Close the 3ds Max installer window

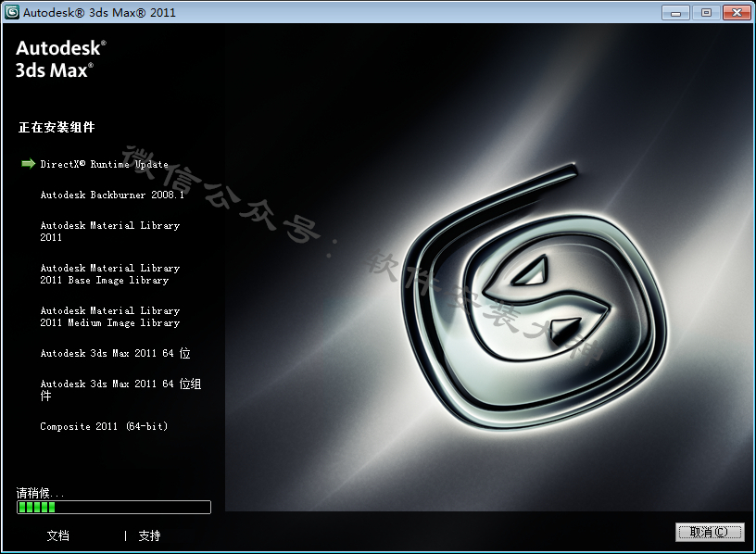[737, 13]
